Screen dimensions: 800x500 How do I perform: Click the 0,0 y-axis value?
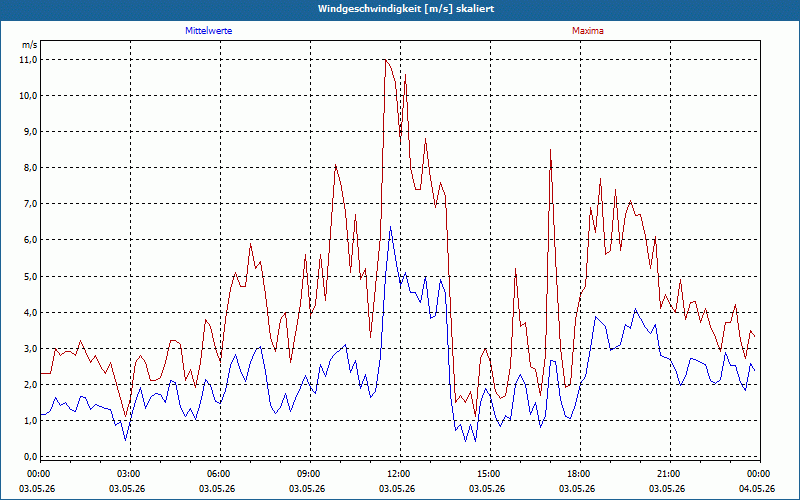[31, 457]
